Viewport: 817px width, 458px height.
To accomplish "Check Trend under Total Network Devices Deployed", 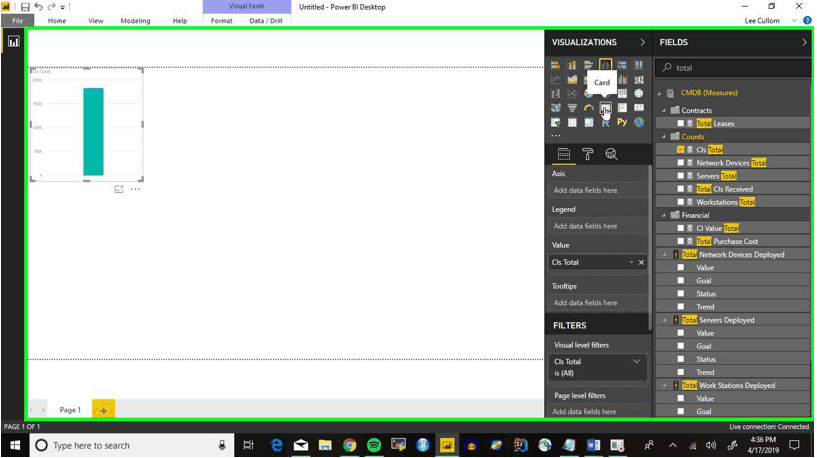I will pyautogui.click(x=680, y=306).
